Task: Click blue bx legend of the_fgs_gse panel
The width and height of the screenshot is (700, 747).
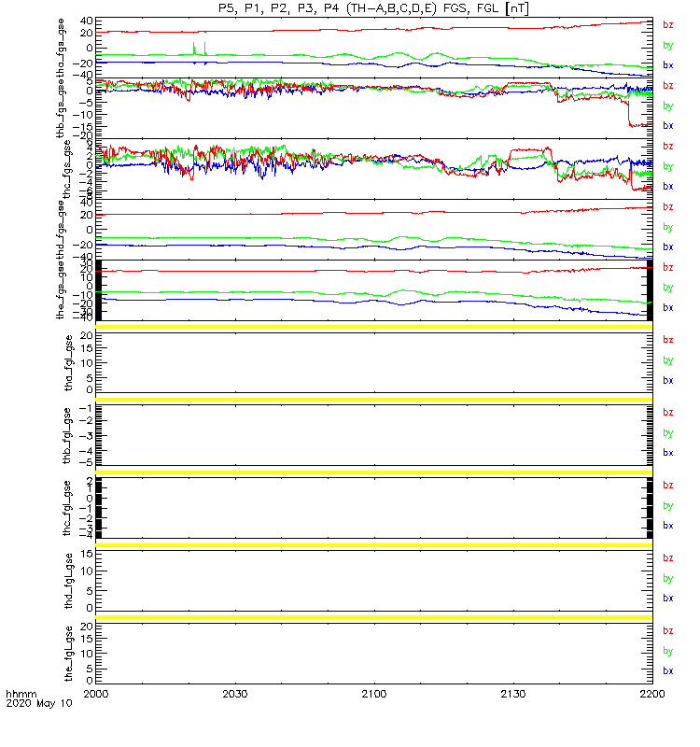Action: [x=668, y=308]
